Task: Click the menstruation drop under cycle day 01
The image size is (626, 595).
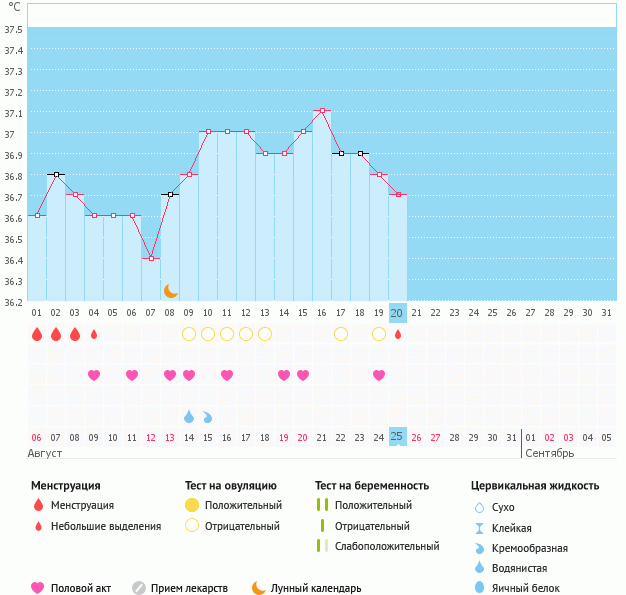Action: click(x=37, y=334)
